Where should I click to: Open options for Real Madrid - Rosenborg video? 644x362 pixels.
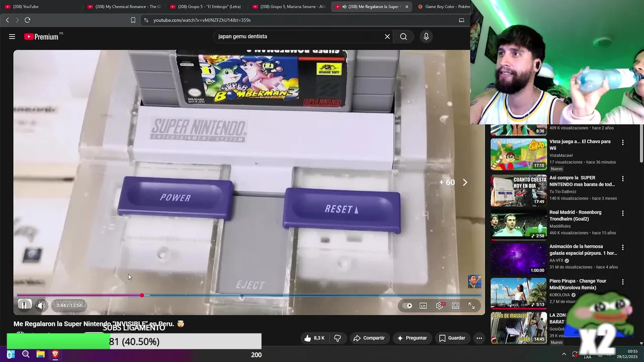pyautogui.click(x=622, y=213)
